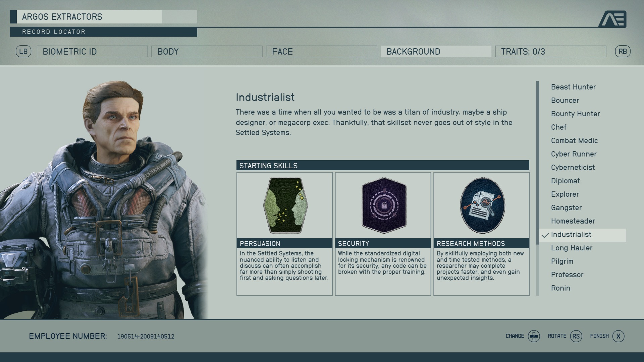Switch to the Biometric ID tab

(92, 52)
